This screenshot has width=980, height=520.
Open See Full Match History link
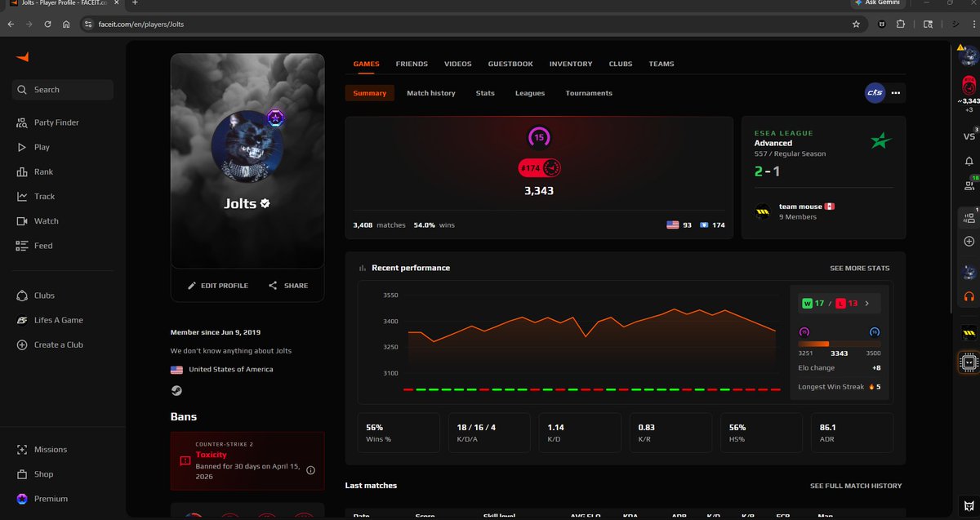(856, 486)
